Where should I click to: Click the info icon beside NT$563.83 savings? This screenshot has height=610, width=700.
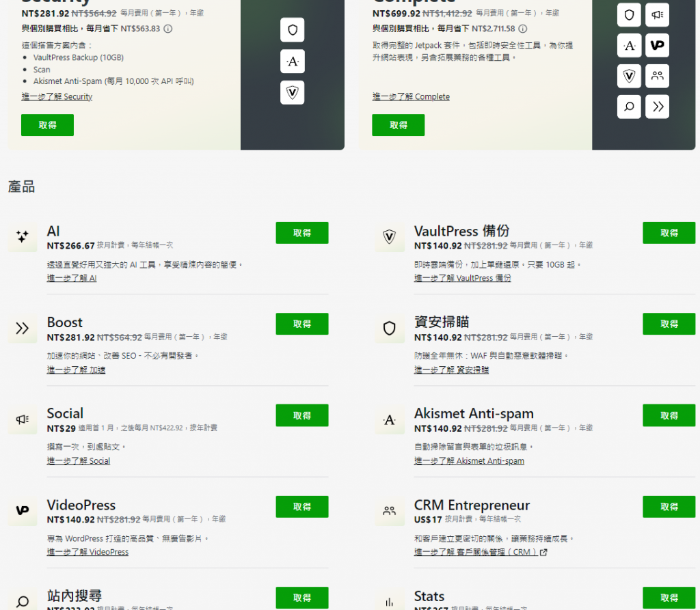168,29
